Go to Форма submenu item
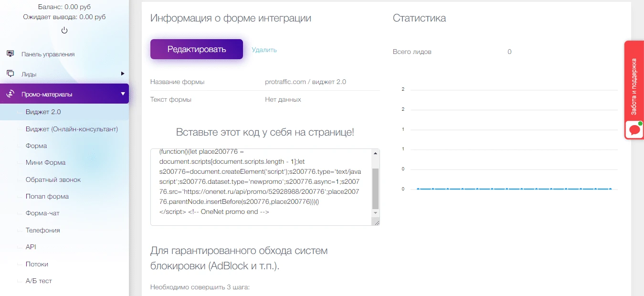 pos(36,146)
